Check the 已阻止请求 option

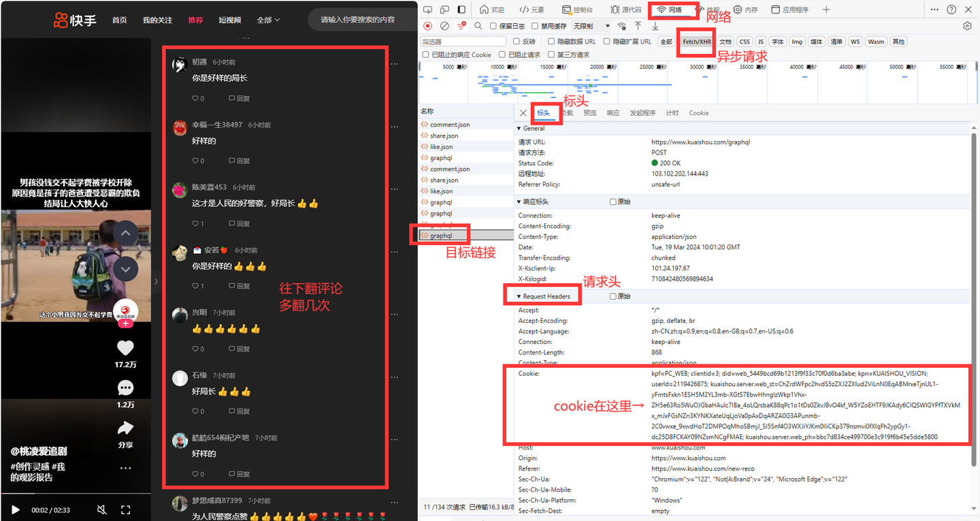502,54
